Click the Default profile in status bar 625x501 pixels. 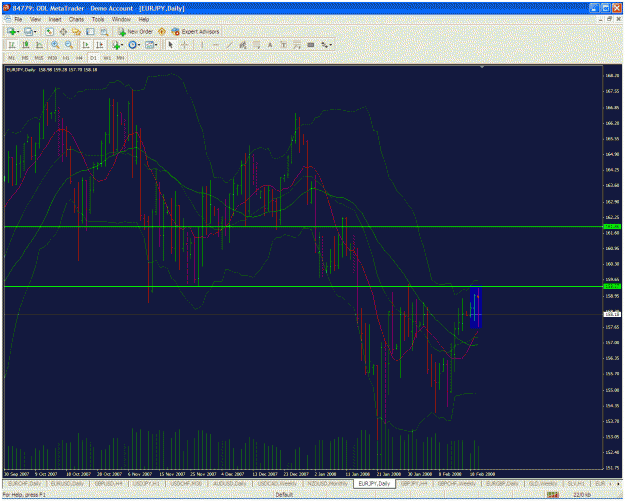(x=284, y=495)
